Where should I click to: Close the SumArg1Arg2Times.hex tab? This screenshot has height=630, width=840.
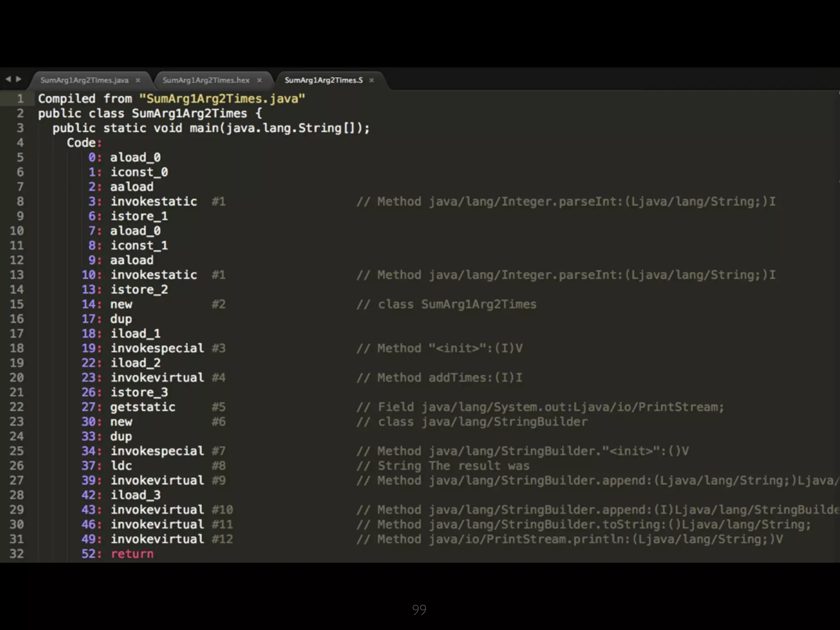tap(259, 80)
